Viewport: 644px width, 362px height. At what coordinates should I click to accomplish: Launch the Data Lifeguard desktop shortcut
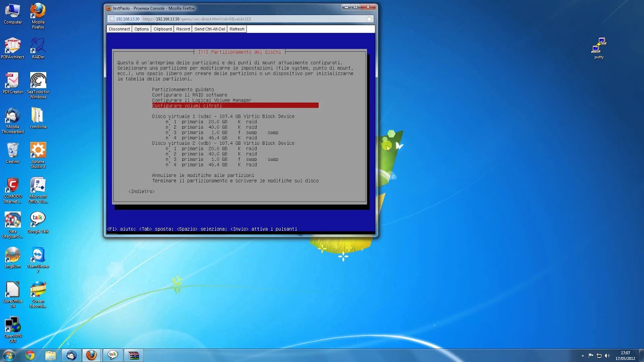(13, 225)
